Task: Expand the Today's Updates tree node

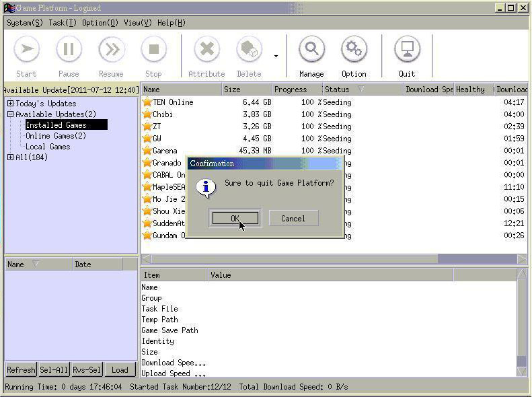Action: [11, 103]
